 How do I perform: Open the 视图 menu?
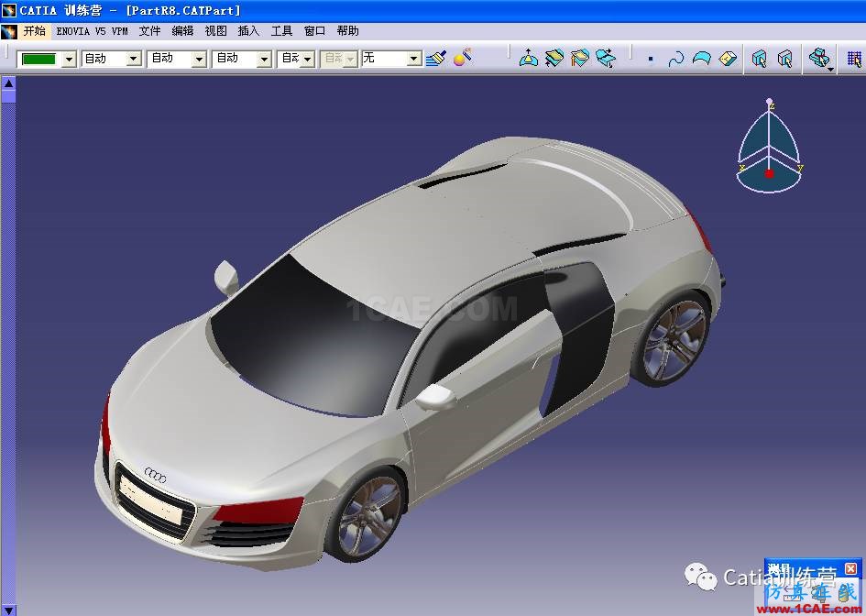[215, 31]
